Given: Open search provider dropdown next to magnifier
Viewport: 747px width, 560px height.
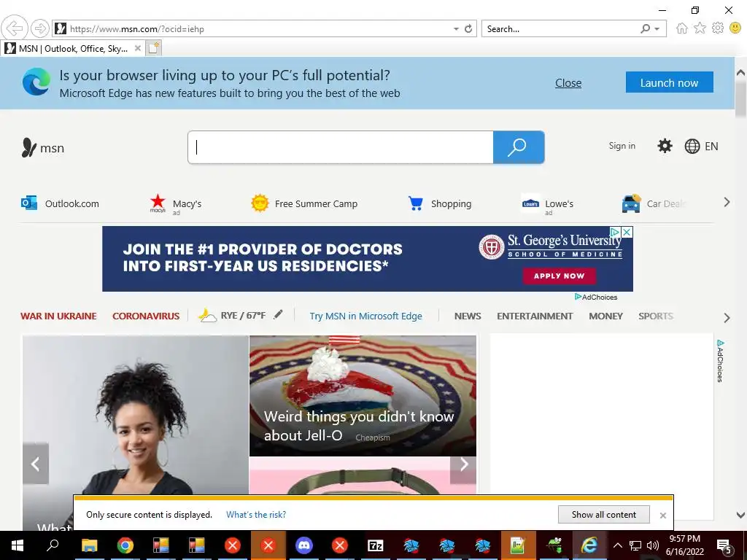Looking at the screenshot, I should (x=657, y=29).
